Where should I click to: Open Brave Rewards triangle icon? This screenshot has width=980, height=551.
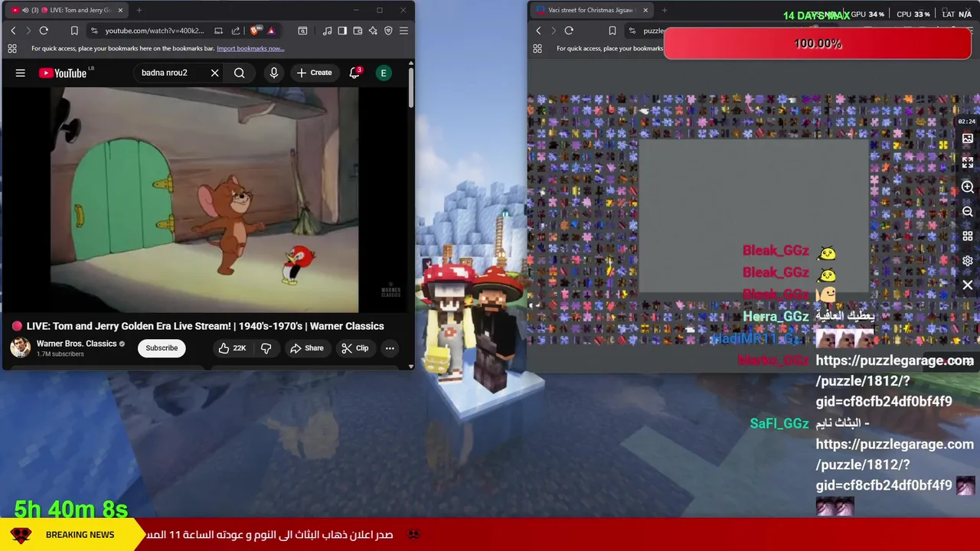[271, 31]
